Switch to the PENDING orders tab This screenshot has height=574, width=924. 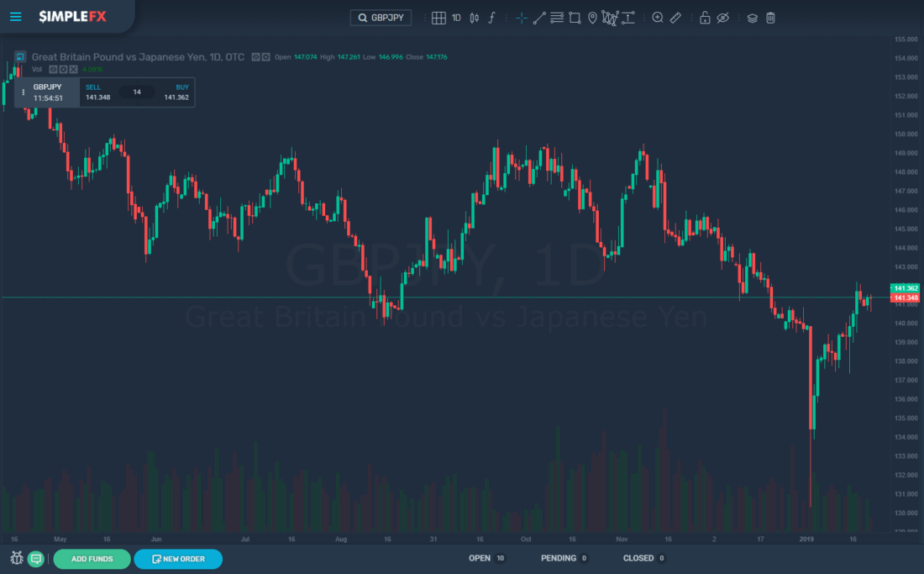tap(556, 557)
